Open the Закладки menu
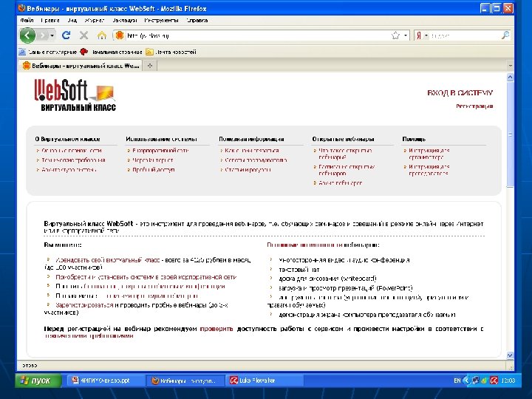 coord(125,21)
